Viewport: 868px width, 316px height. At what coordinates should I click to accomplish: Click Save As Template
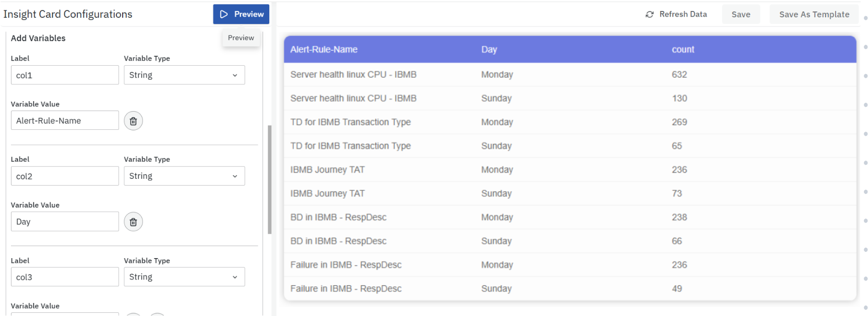[x=814, y=15]
